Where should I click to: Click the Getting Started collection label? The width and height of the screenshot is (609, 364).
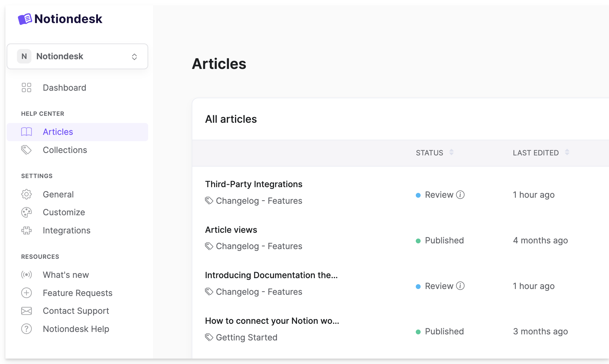[x=246, y=337]
